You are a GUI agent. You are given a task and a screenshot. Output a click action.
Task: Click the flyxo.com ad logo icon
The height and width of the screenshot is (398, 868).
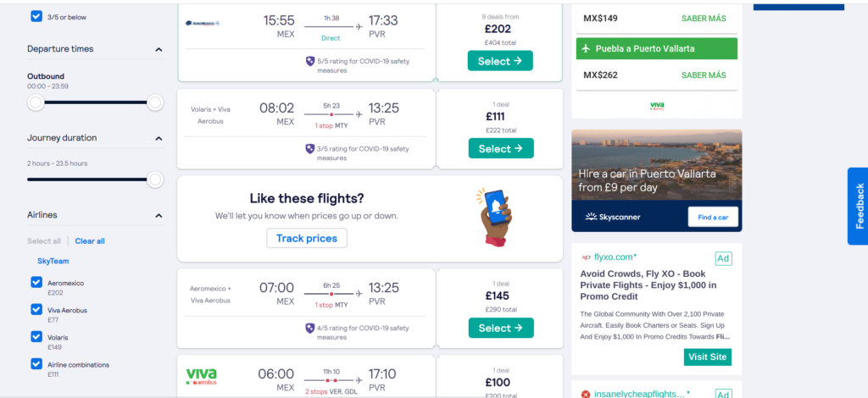pos(586,257)
